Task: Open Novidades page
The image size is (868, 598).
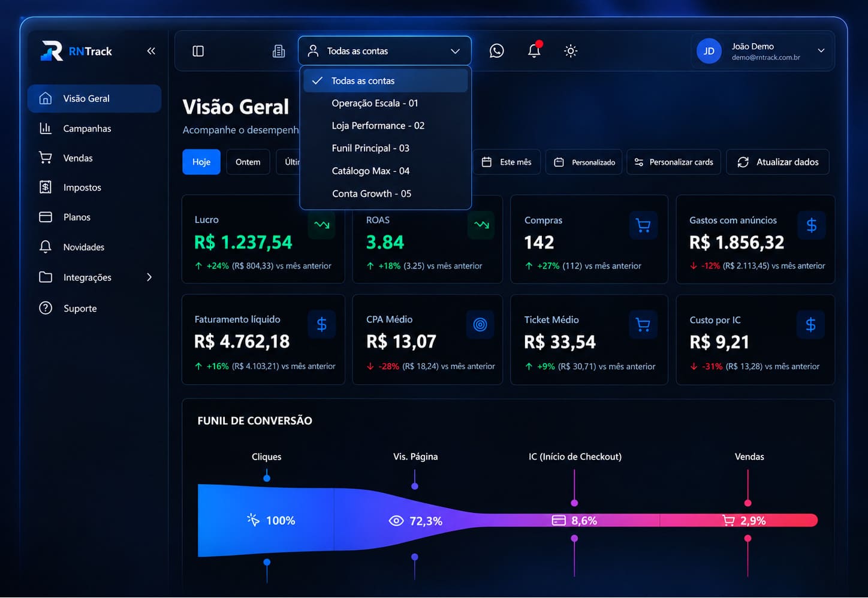Action: click(94, 247)
